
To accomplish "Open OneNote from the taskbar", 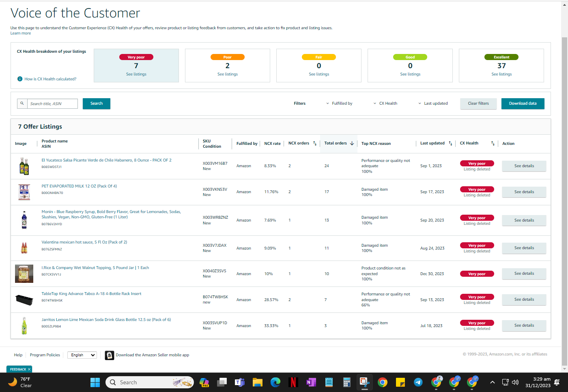I will 311,382.
